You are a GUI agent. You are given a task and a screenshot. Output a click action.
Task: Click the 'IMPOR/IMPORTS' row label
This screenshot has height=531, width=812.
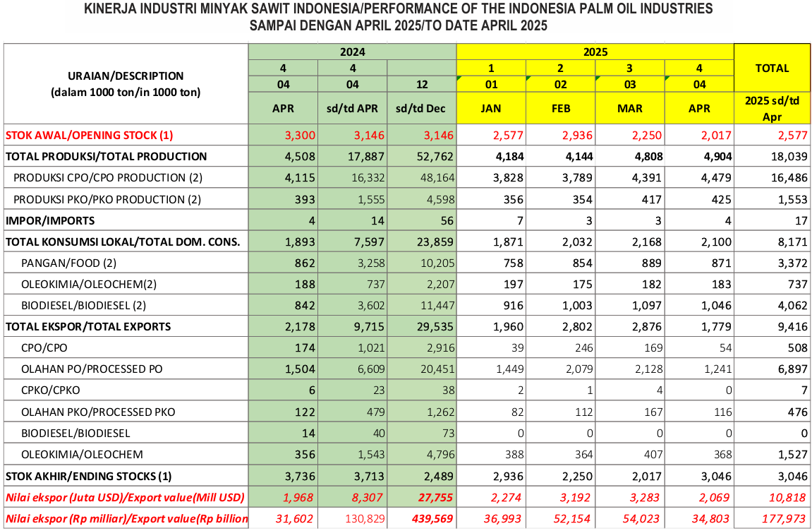[x=50, y=221]
